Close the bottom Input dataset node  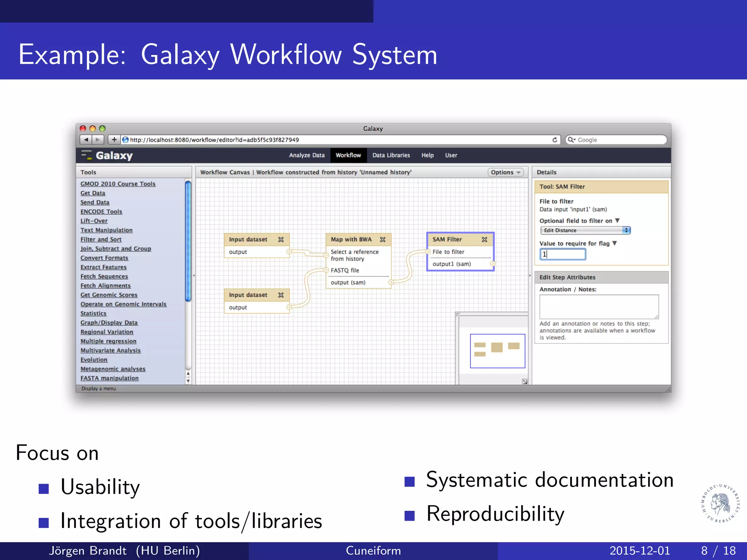pyautogui.click(x=281, y=295)
